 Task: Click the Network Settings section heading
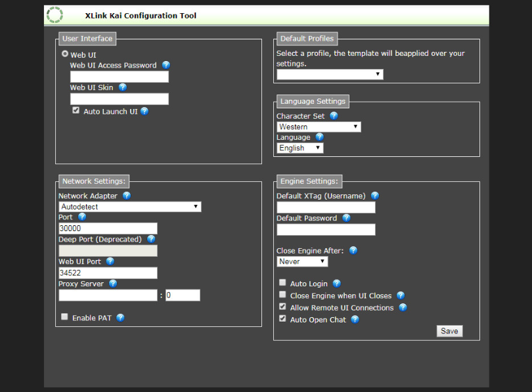(x=94, y=181)
